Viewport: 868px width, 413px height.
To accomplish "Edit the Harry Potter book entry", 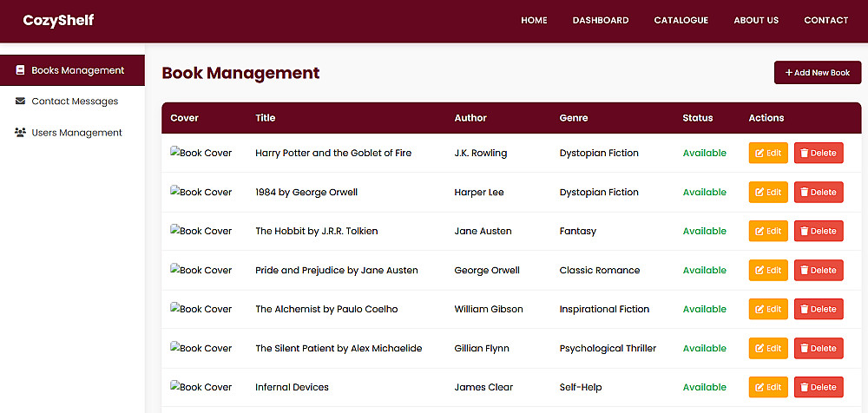I will click(768, 153).
